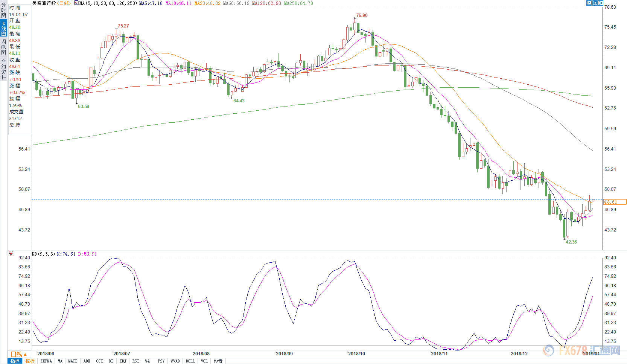
Task: Click the MA indicator icon beside MA(5,10,20...)
Action: 76,3
